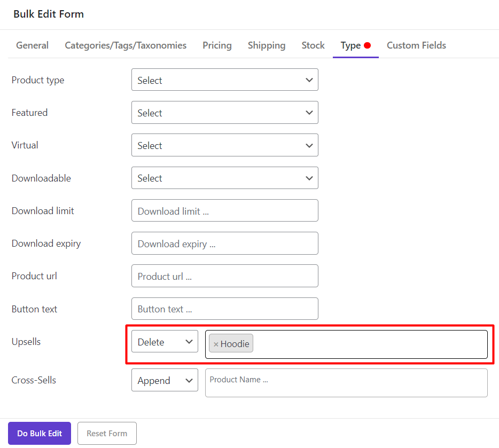
Task: Click the Do Bulk Edit button
Action: (x=40, y=433)
